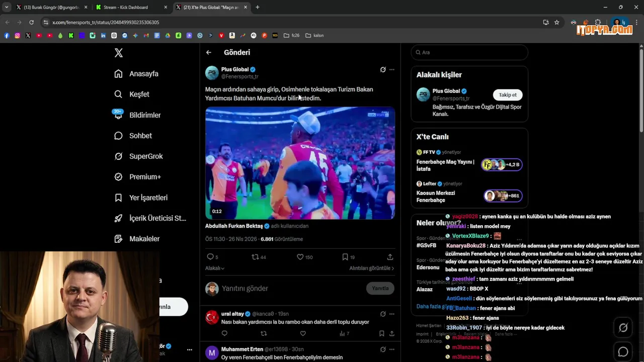Share ural altay's comment

click(392, 333)
